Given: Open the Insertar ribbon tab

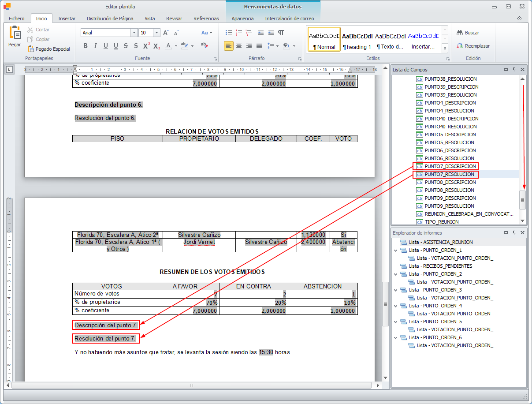Looking at the screenshot, I should pos(67,19).
